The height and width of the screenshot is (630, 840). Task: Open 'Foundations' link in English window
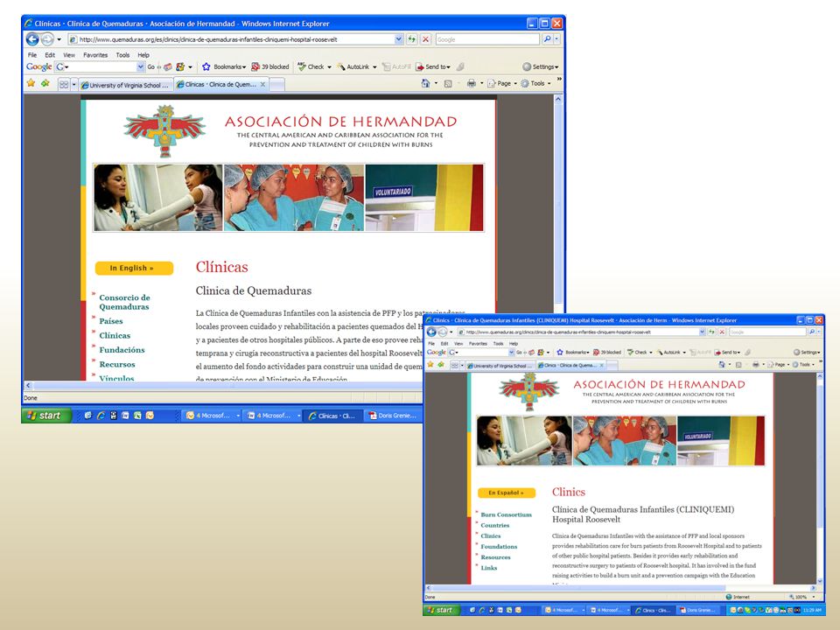click(x=499, y=547)
